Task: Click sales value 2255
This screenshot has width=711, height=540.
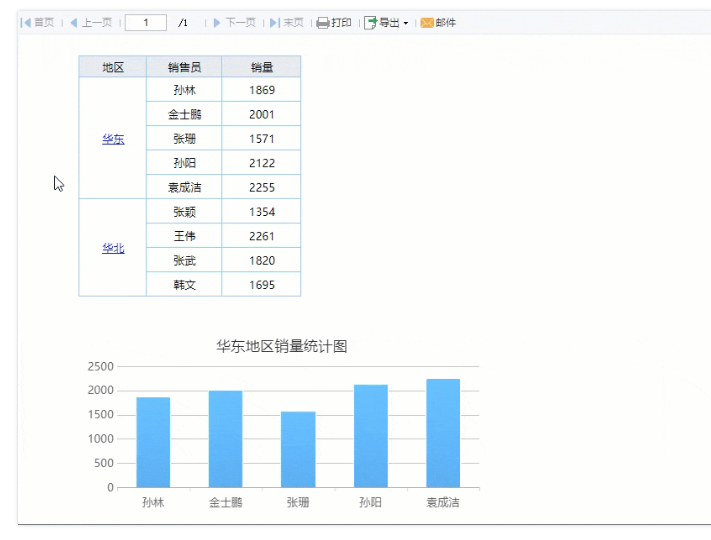Action: [262, 187]
